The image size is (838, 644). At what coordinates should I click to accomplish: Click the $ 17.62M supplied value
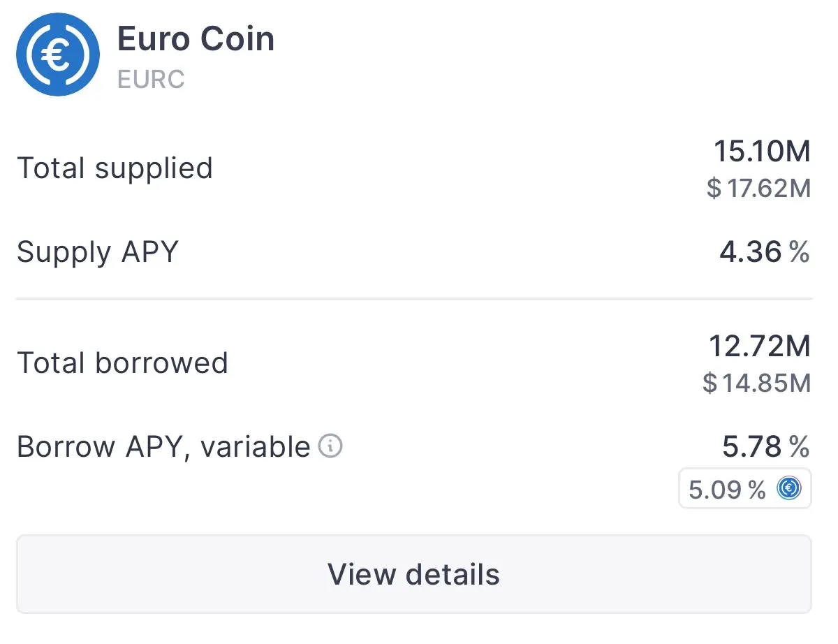pos(758,188)
